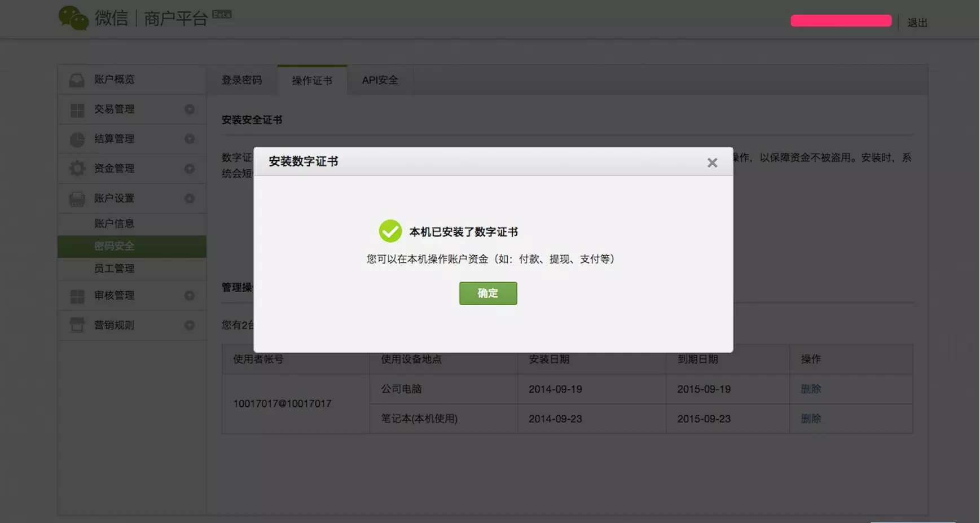Screen dimensions: 980x523
Task: Click the 安装数字证书 dialog title
Action: click(303, 162)
